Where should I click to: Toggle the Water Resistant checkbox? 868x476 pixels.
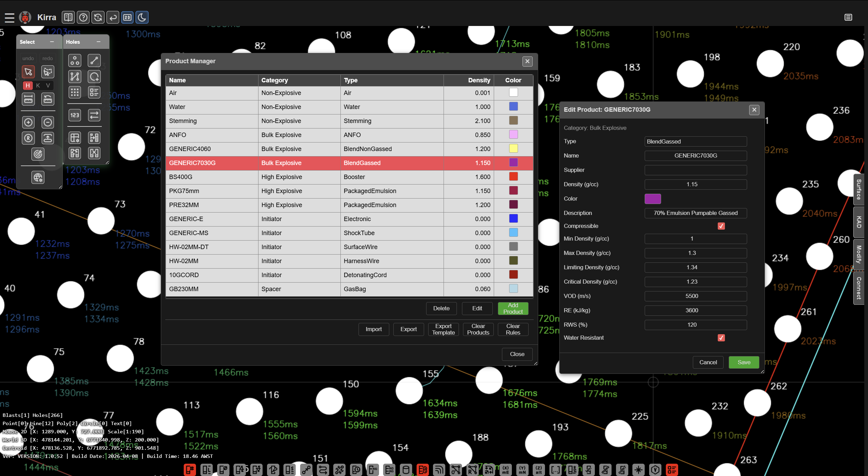721,338
